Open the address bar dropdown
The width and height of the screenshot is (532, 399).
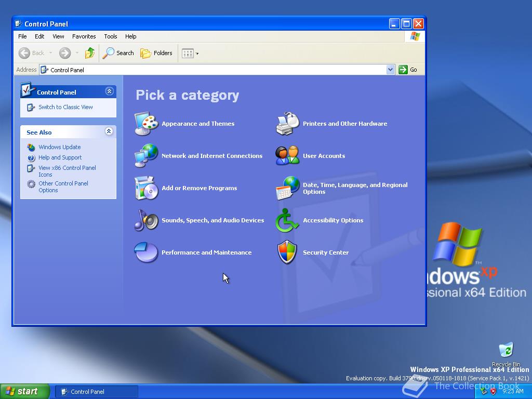pos(391,70)
